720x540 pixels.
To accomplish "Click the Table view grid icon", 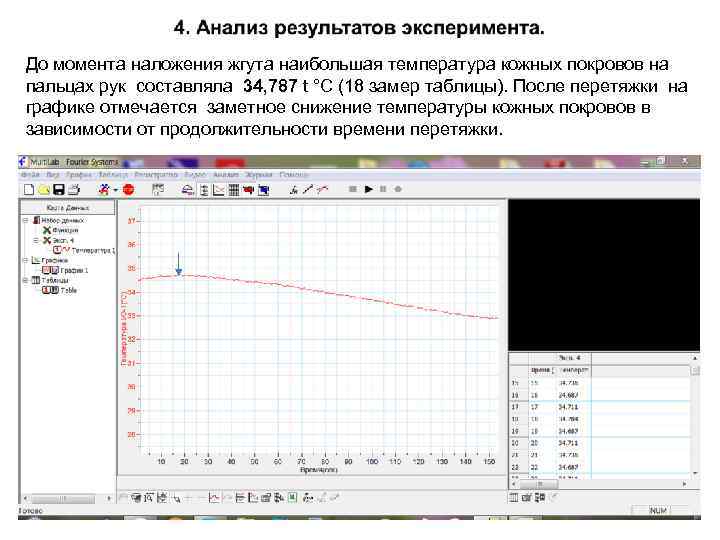I will [x=234, y=190].
